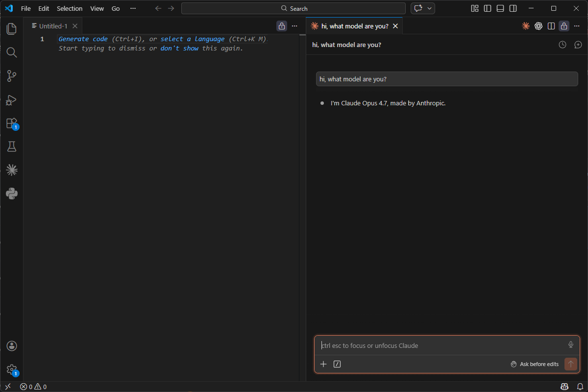588x392 pixels.
Task: Close the Untitled-1 tab
Action: [75, 26]
